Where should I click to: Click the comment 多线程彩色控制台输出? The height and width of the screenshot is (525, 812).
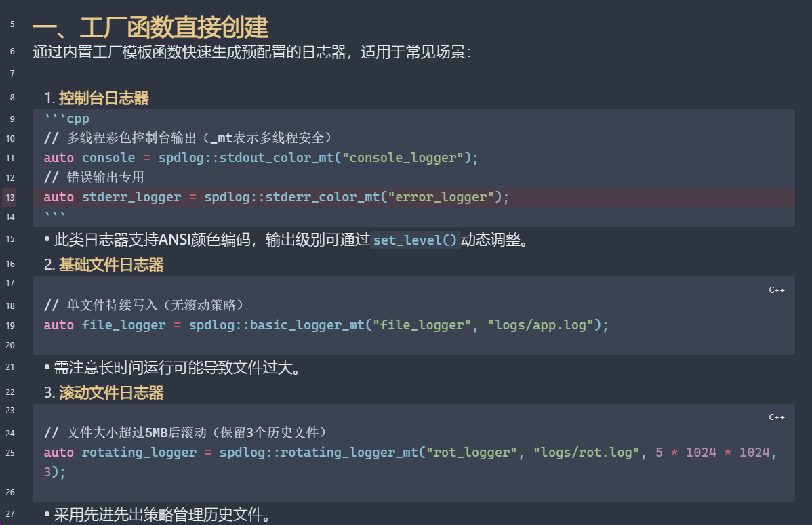[x=188, y=138]
